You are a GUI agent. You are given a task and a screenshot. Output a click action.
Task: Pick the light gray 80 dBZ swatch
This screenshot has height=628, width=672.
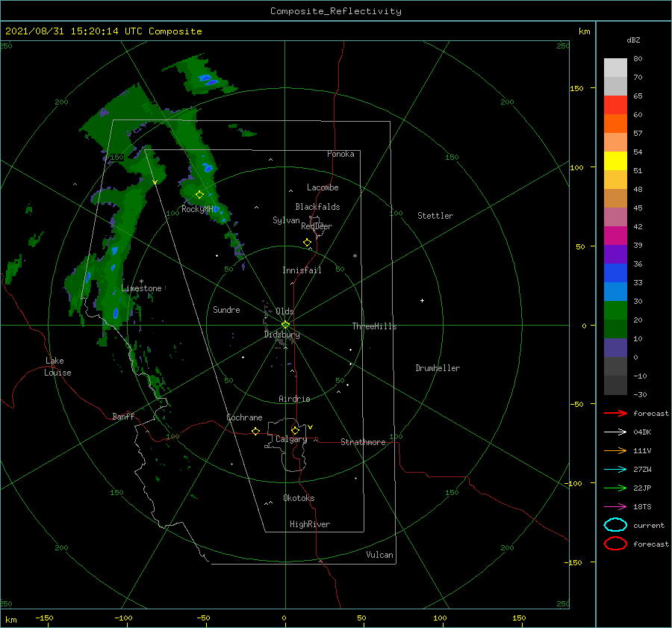[615, 67]
